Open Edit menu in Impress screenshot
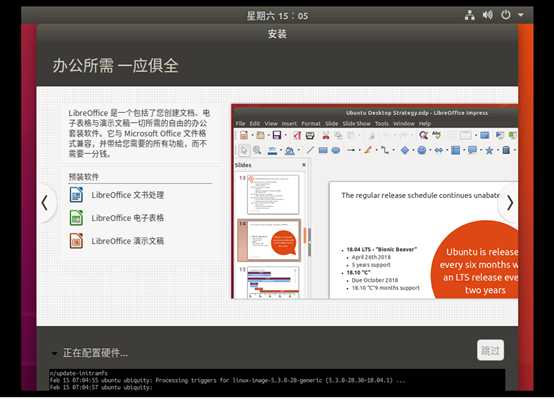554x399 pixels. coord(255,124)
